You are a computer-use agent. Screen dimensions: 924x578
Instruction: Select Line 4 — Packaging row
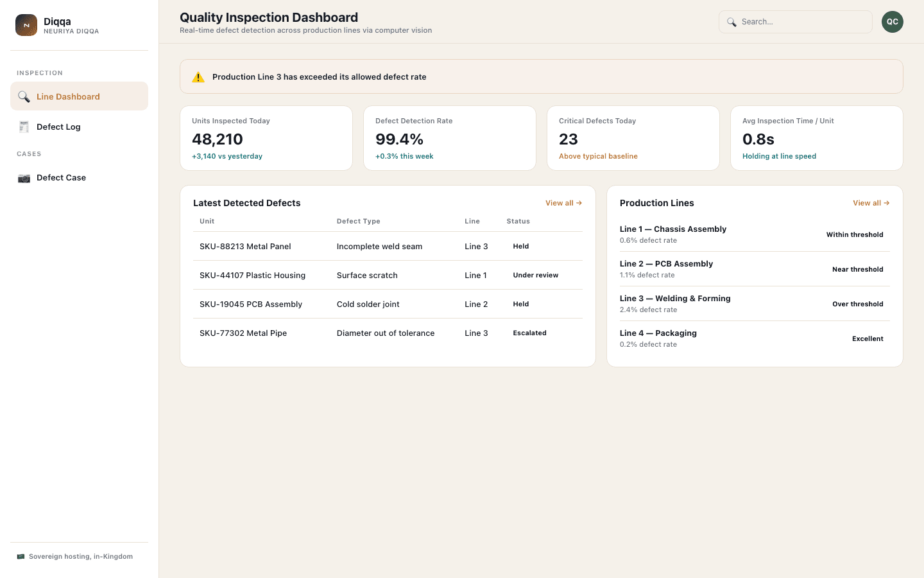tap(755, 338)
